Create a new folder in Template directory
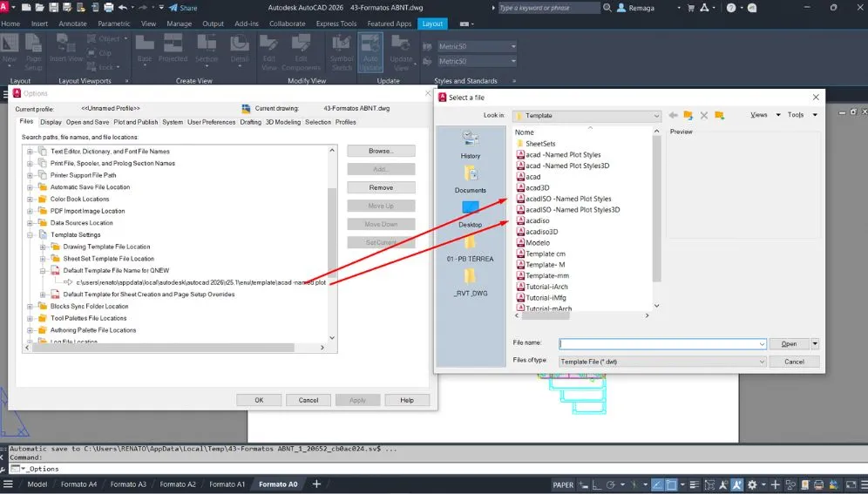 pos(719,115)
